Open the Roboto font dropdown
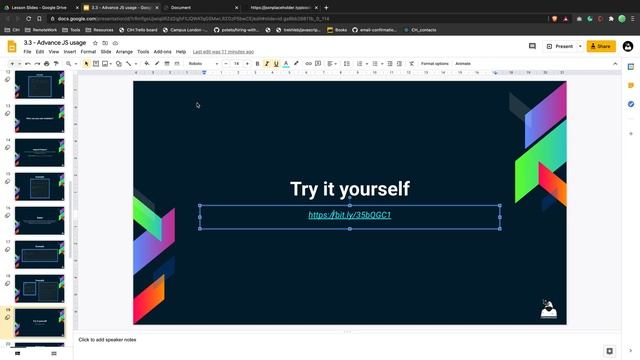 (203, 64)
